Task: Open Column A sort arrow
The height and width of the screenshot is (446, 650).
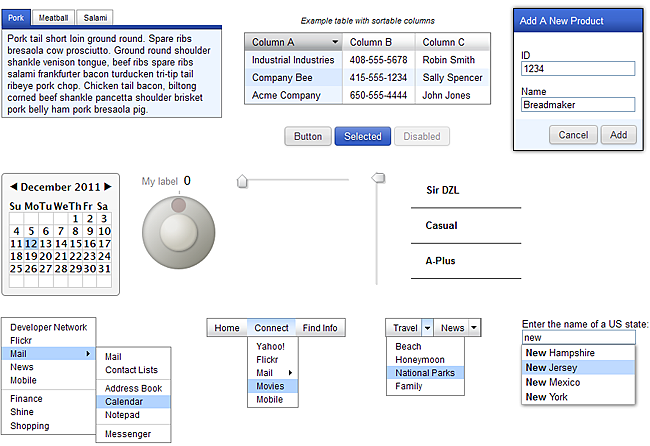Action: click(335, 42)
